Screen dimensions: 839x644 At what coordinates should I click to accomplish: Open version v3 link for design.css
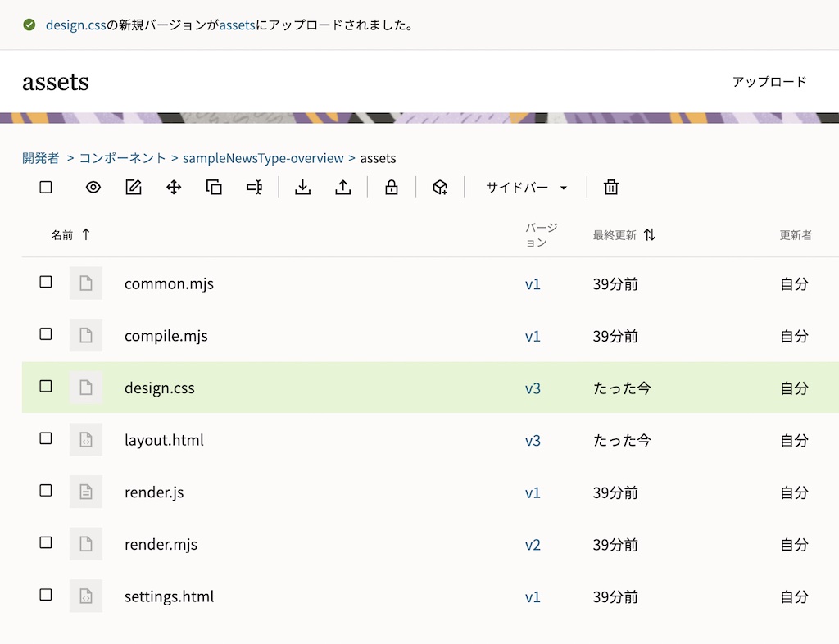(x=533, y=388)
